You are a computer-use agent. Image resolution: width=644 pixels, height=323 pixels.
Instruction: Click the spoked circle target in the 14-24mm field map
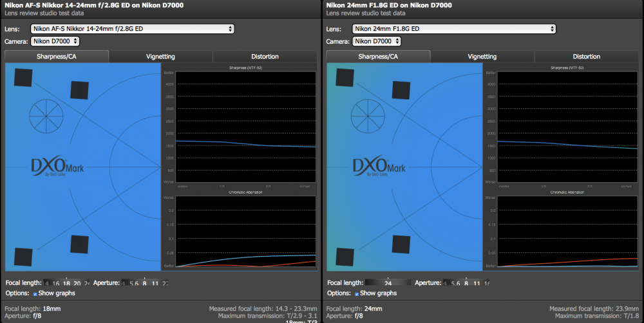46,116
